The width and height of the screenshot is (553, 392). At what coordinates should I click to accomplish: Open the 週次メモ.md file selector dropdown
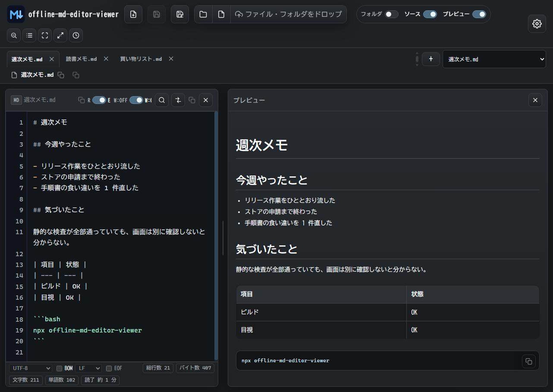[494, 59]
